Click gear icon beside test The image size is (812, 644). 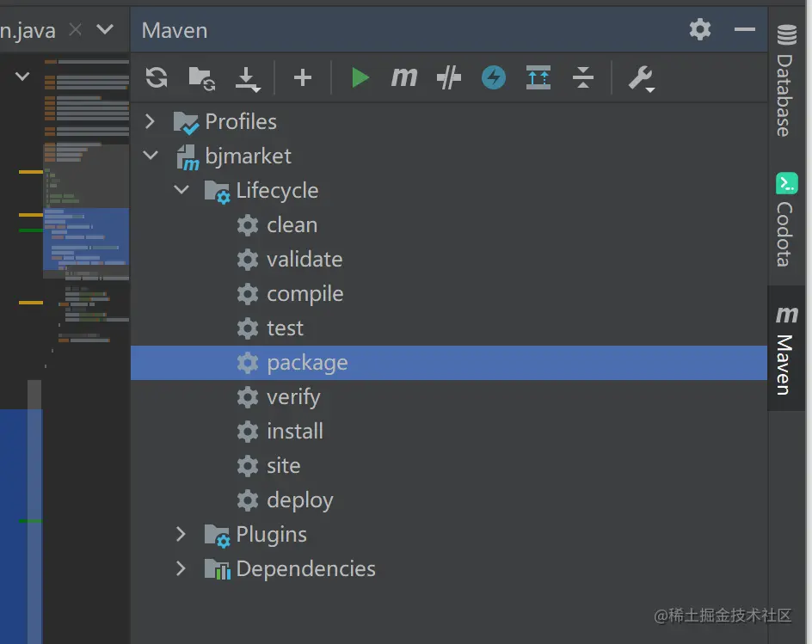(x=248, y=328)
